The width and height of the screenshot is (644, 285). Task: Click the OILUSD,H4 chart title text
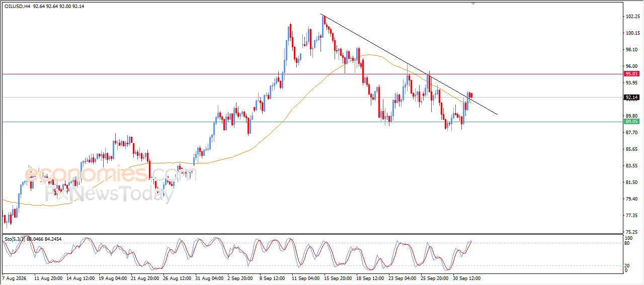(17, 7)
